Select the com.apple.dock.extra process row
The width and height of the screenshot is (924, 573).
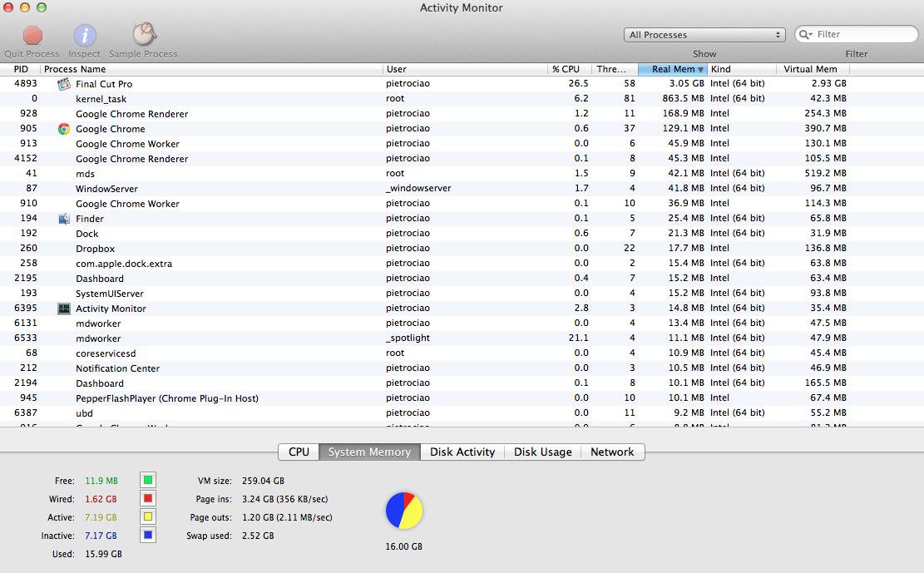click(x=462, y=264)
